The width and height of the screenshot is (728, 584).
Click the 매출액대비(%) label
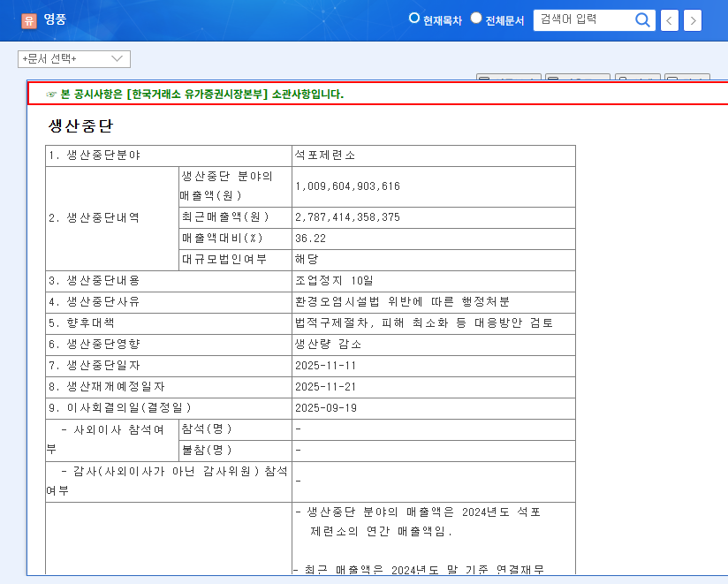pyautogui.click(x=223, y=239)
